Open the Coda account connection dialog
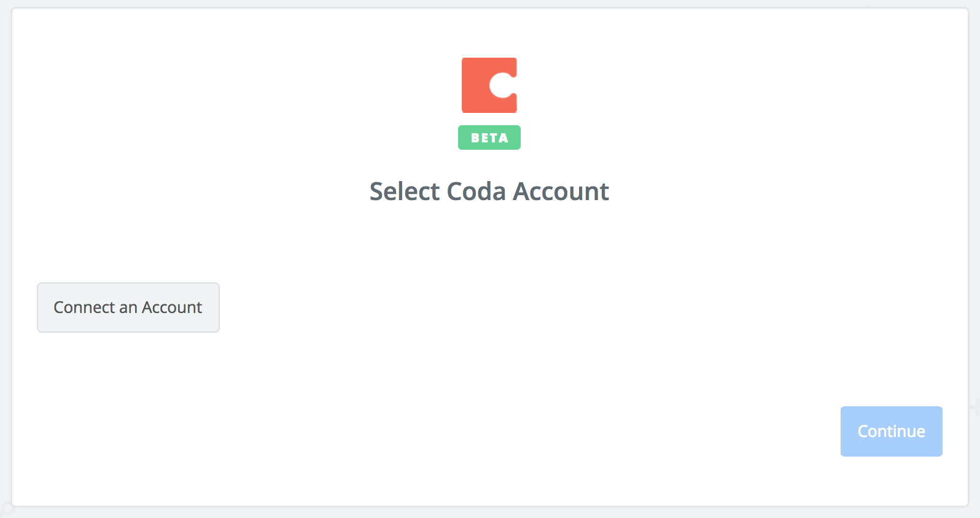Image resolution: width=980 pixels, height=518 pixels. [x=128, y=307]
